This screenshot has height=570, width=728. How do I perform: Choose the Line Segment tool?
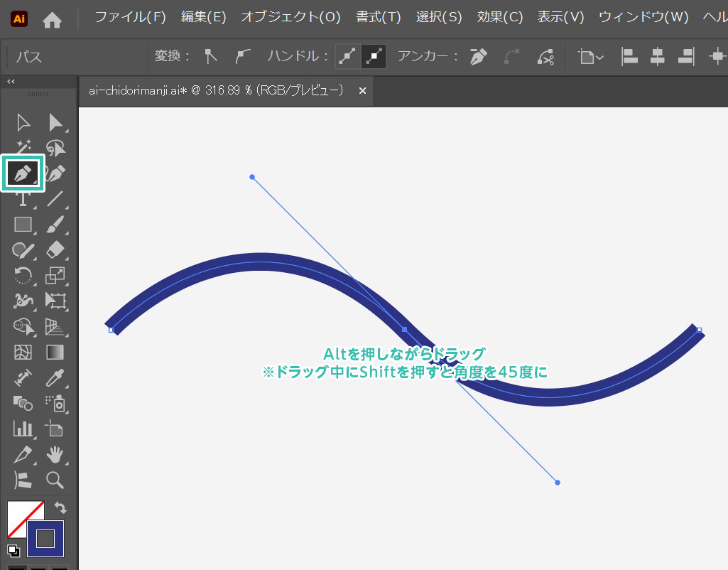pyautogui.click(x=55, y=199)
